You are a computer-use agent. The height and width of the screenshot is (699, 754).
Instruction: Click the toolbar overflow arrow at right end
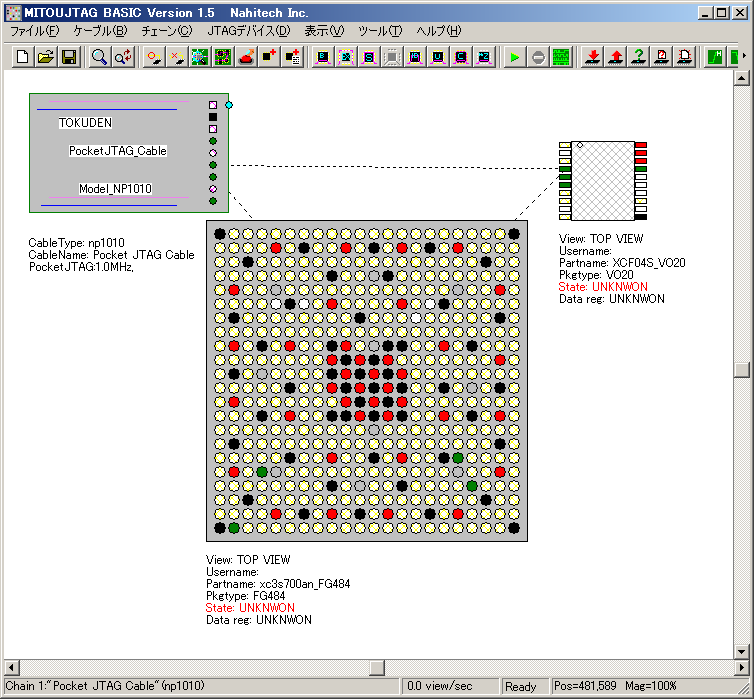tap(742, 57)
